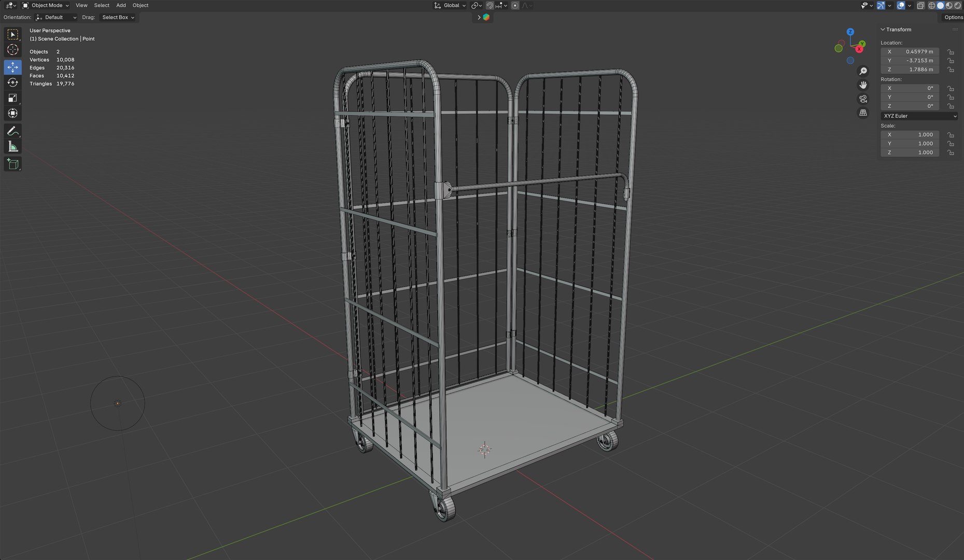Open the Global transform orientation dropdown
Image resolution: width=964 pixels, height=560 pixels.
[450, 6]
